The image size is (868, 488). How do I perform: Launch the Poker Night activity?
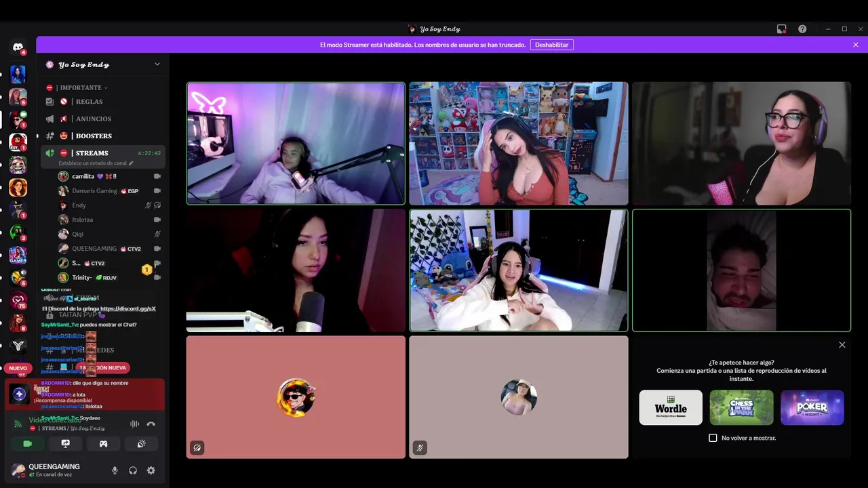pyautogui.click(x=812, y=407)
